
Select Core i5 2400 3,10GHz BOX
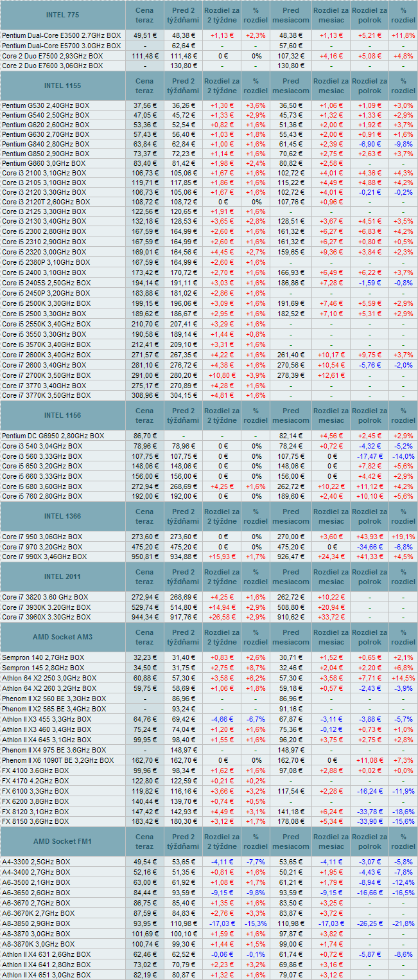tap(44, 273)
